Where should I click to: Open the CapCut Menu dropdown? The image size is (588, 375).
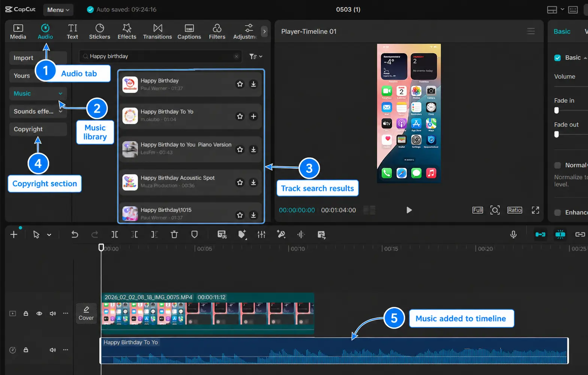coord(58,10)
